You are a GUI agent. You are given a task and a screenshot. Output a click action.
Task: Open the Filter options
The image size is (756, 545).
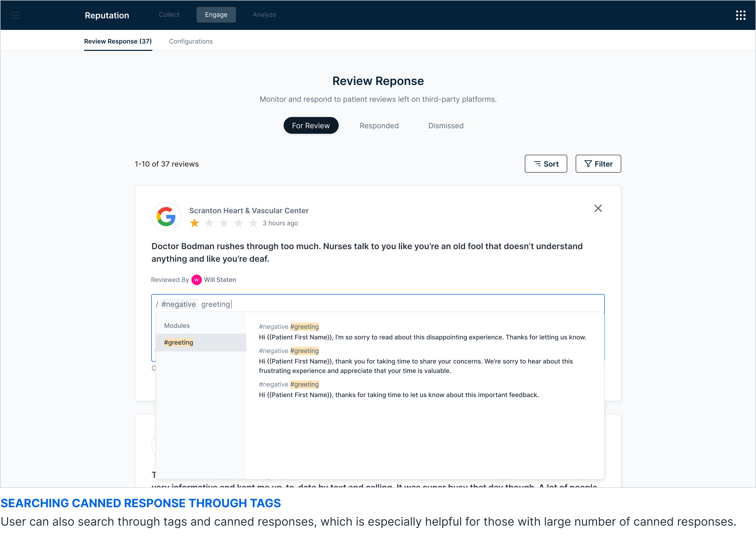pos(598,164)
